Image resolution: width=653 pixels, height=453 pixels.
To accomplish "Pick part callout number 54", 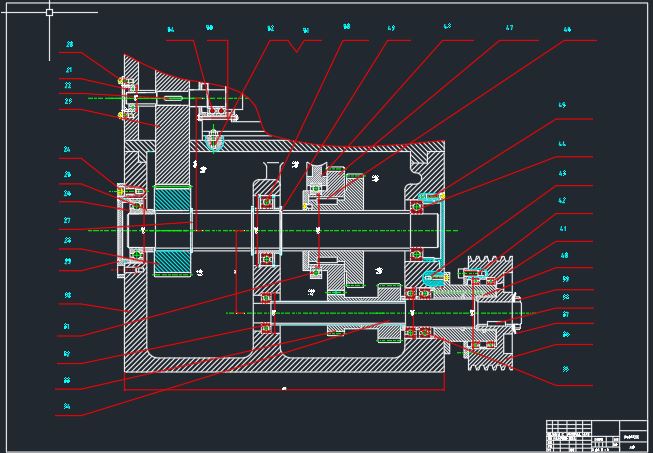I will [x=171, y=30].
